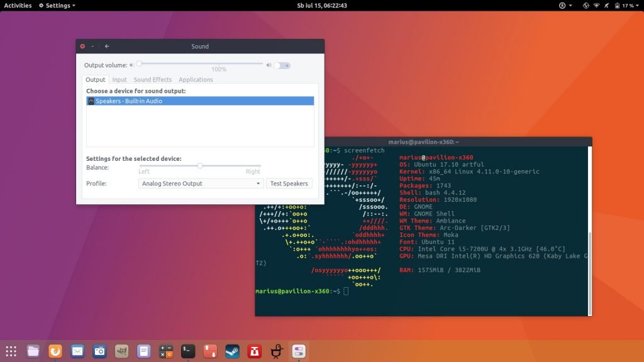Screen dimensions: 644x362
Task: Click the Balance slider handle
Action: coord(200,165)
